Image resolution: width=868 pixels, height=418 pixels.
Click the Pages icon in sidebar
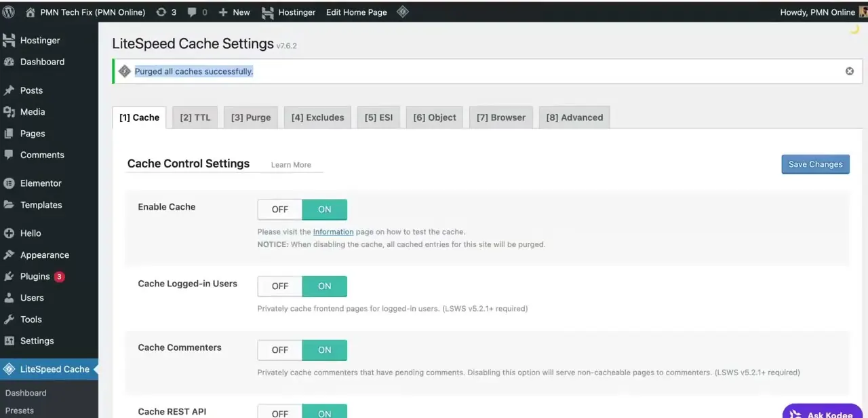tap(9, 134)
